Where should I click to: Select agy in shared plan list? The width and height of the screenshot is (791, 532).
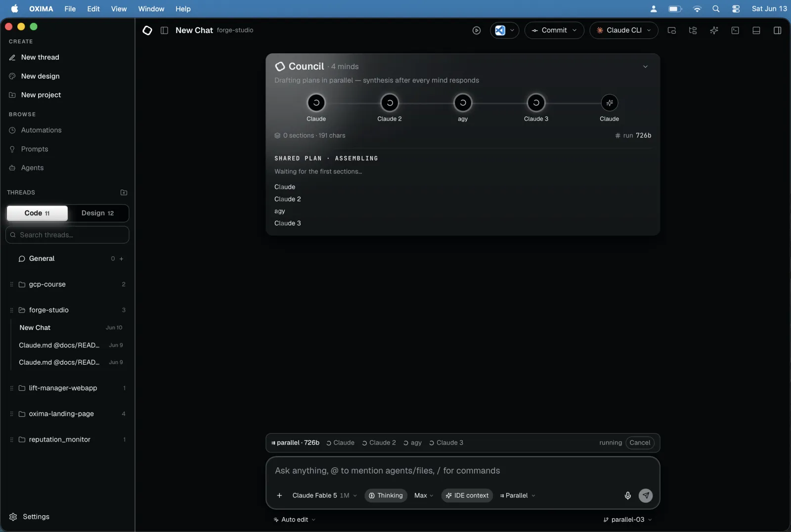280,211
